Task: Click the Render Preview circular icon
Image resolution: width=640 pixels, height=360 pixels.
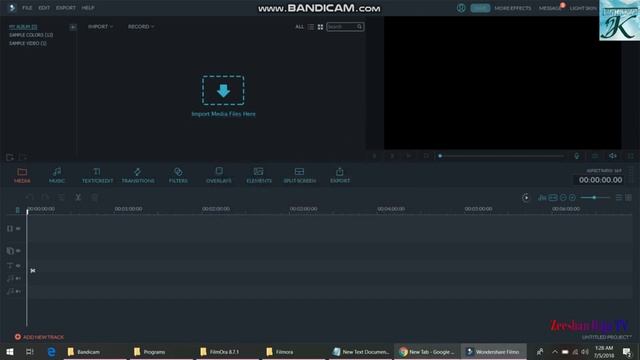Action: click(x=526, y=198)
